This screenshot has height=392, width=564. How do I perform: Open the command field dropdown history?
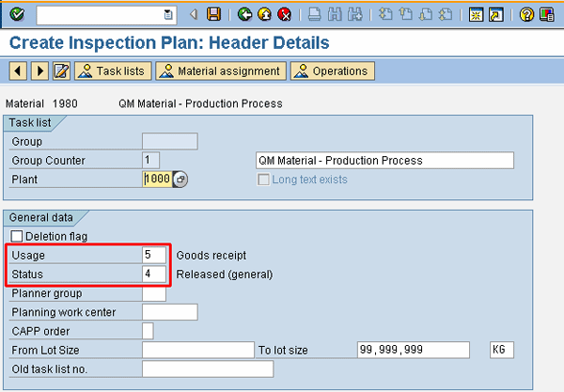(168, 14)
